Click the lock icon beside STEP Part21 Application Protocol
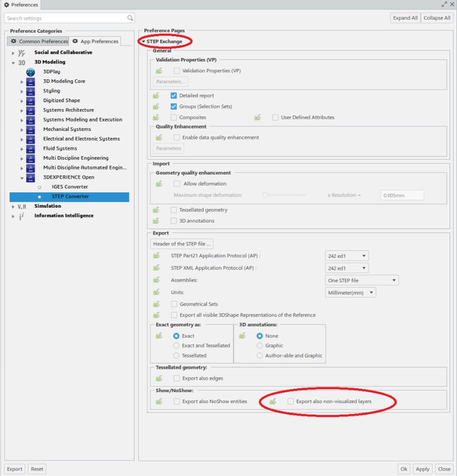The height and width of the screenshot is (476, 457). pyautogui.click(x=156, y=256)
